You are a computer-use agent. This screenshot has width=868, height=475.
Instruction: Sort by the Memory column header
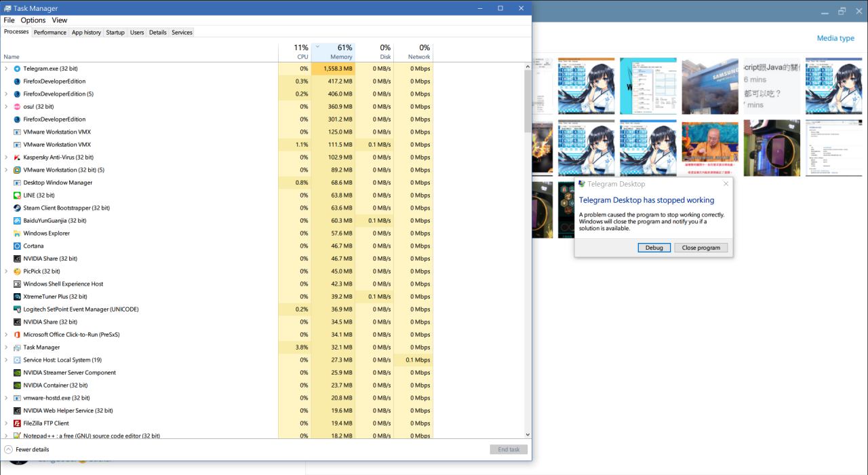click(x=333, y=52)
